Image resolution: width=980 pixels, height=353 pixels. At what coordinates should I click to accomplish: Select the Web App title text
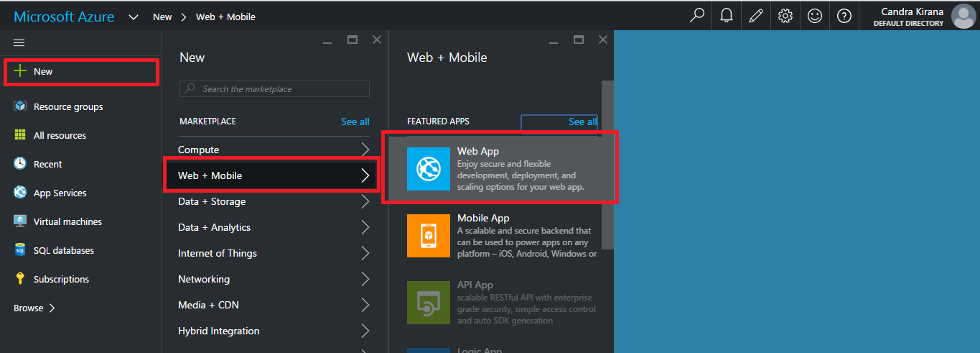tap(478, 151)
